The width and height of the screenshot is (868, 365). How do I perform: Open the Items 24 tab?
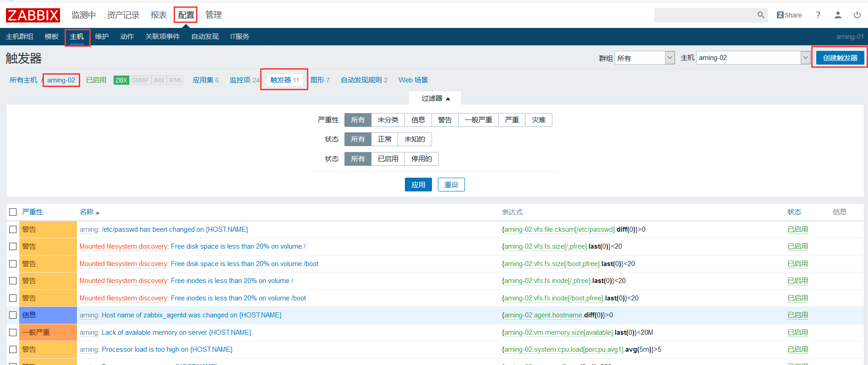tap(245, 80)
